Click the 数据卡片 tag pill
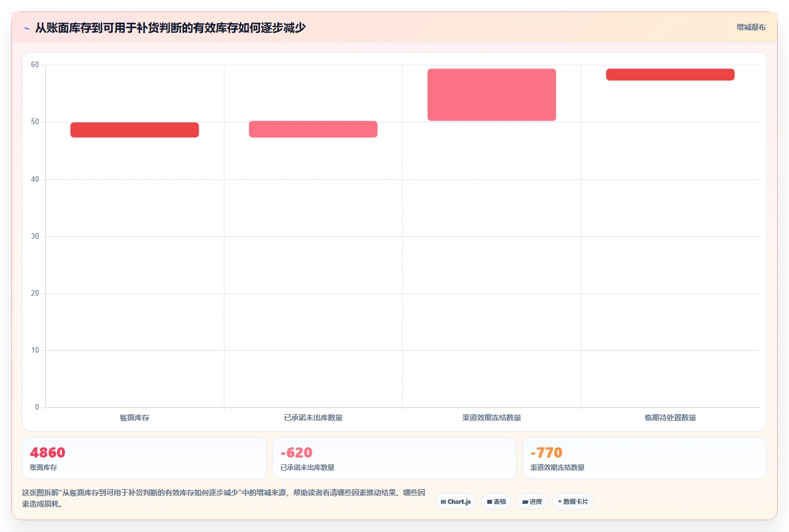 click(x=572, y=502)
